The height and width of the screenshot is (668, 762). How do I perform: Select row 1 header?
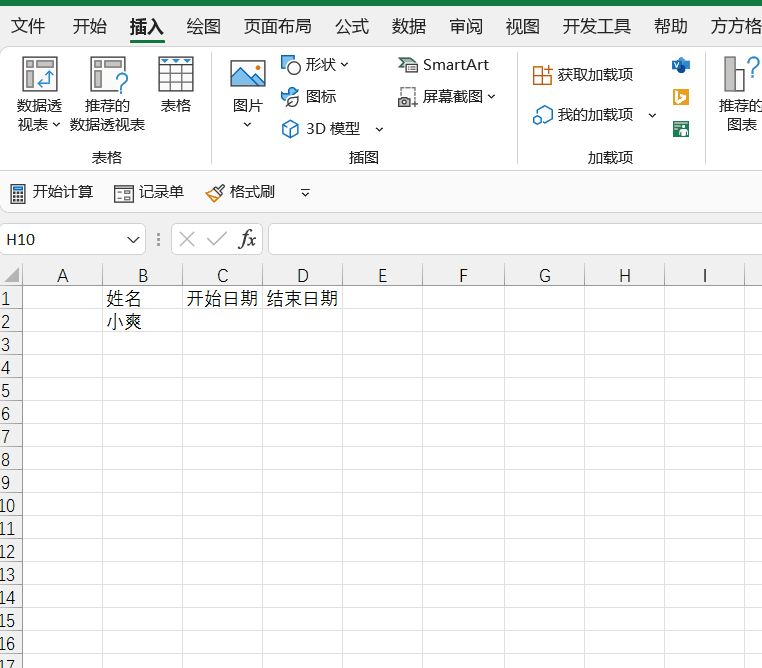coord(11,297)
